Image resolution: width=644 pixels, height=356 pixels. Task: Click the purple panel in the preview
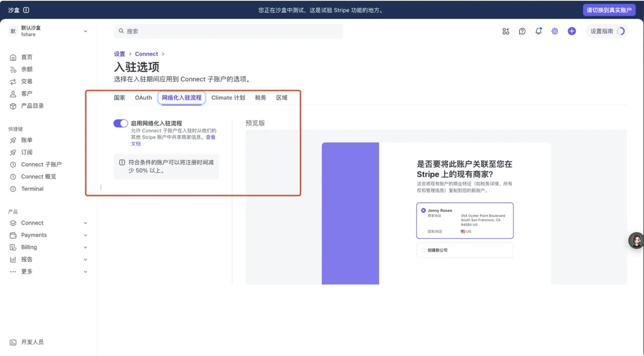pos(350,213)
